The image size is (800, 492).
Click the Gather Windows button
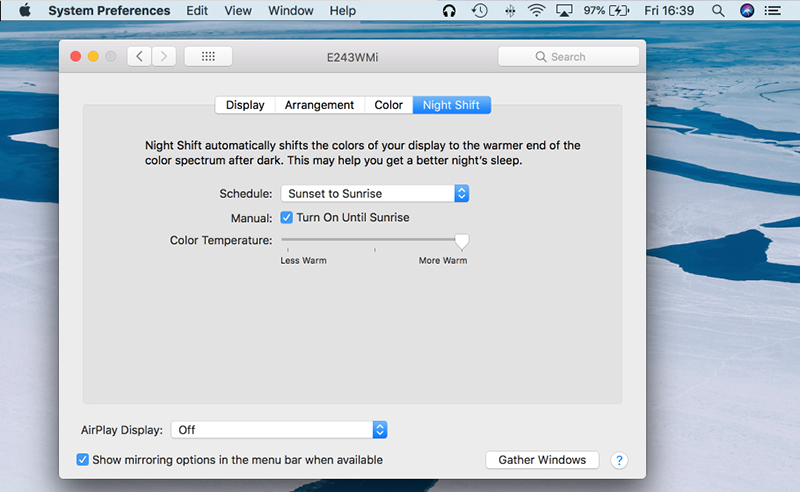tap(542, 460)
